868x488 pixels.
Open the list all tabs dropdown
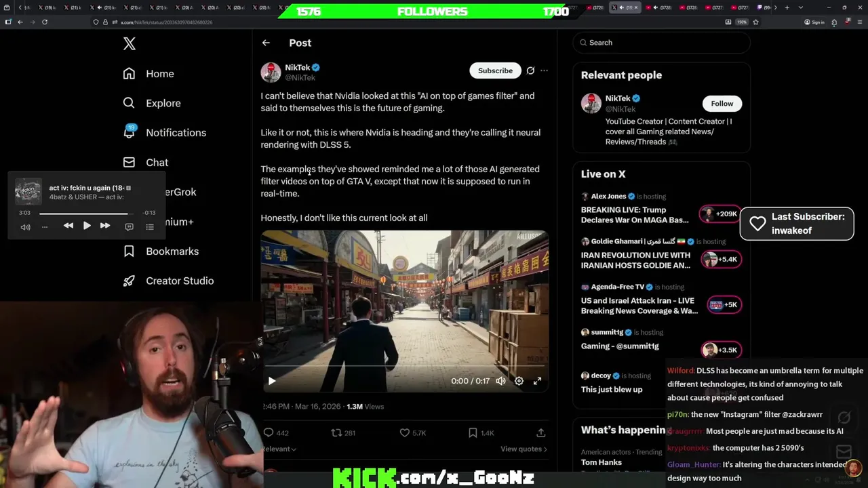point(800,7)
